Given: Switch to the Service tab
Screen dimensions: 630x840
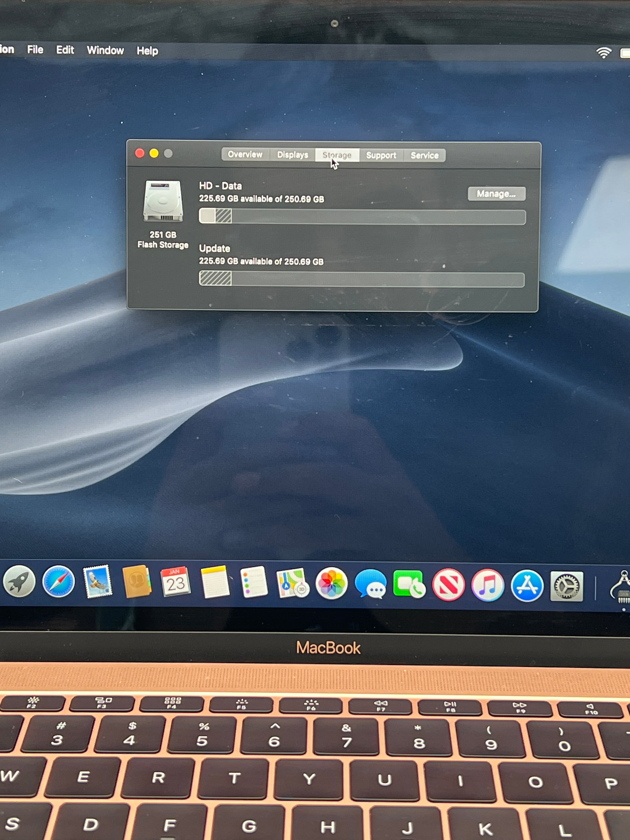Looking at the screenshot, I should pyautogui.click(x=425, y=155).
